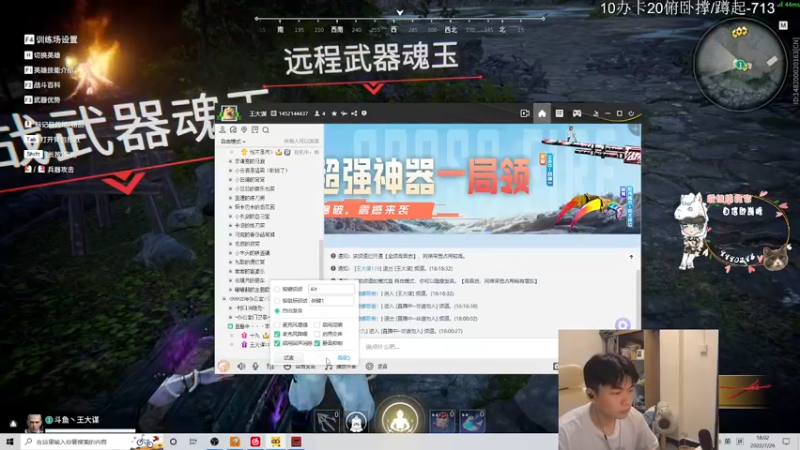Open the floating purple gear in chat area

coord(622,324)
